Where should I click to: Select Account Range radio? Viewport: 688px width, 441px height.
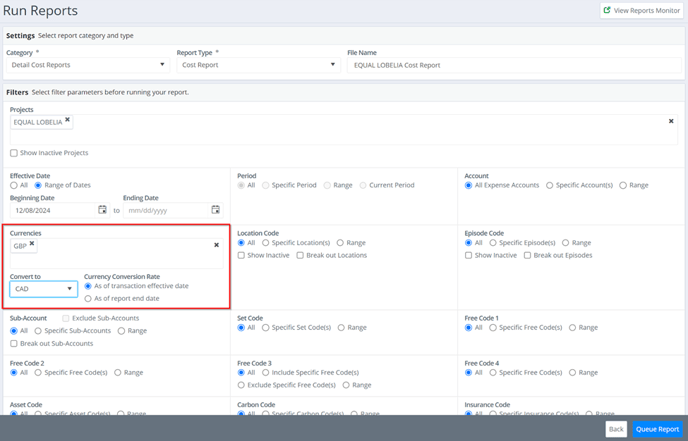[x=623, y=185]
